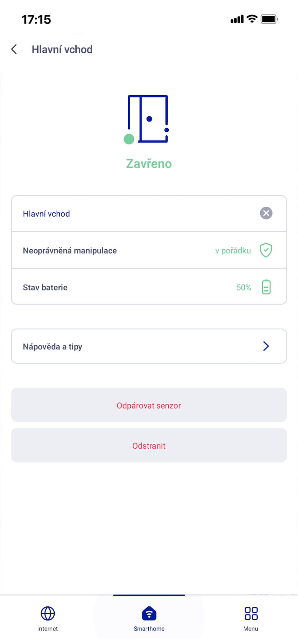The height and width of the screenshot is (644, 298).
Task: Switch to the Internet tab
Action: (x=48, y=619)
